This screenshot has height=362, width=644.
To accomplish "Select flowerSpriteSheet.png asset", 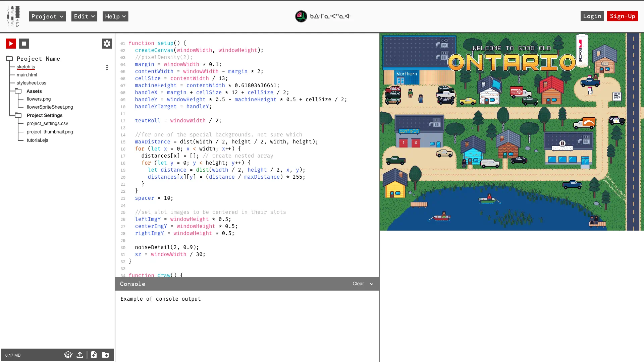I will click(50, 107).
